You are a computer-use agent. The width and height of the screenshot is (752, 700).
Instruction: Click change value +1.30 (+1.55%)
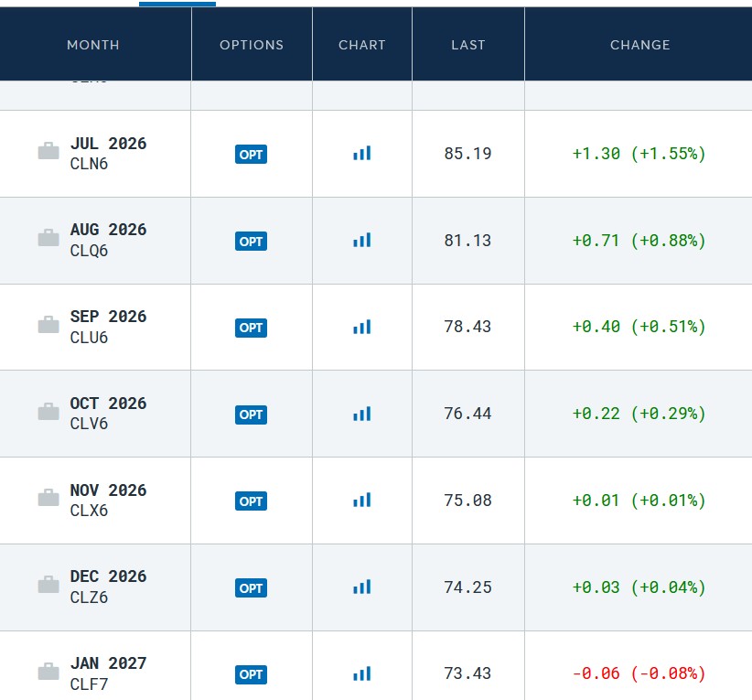click(639, 154)
